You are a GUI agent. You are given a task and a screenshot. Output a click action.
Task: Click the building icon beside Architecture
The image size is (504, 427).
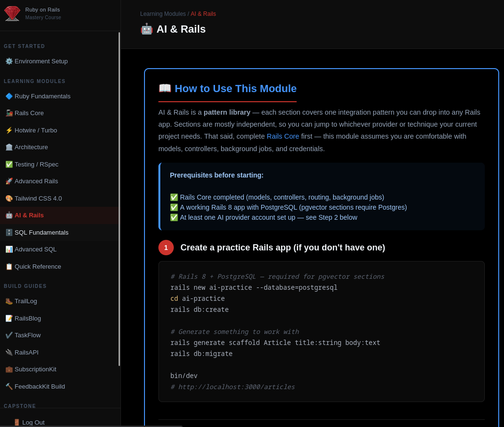pyautogui.click(x=9, y=147)
